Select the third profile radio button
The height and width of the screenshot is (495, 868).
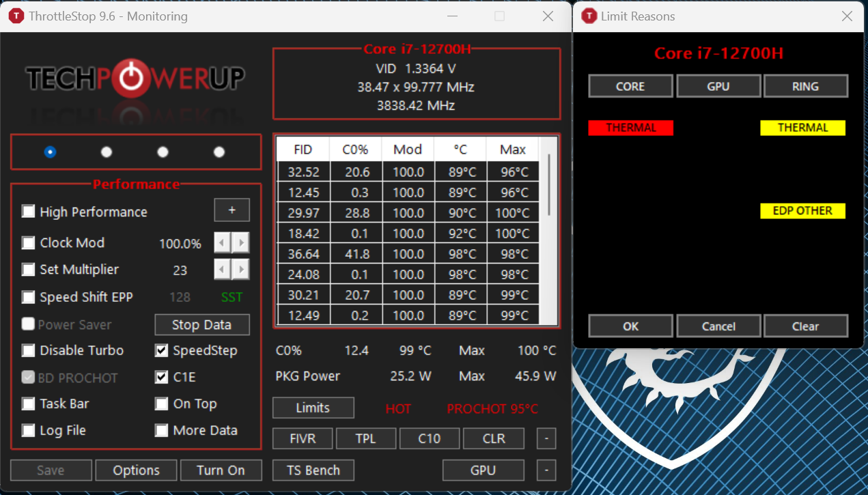click(x=163, y=152)
